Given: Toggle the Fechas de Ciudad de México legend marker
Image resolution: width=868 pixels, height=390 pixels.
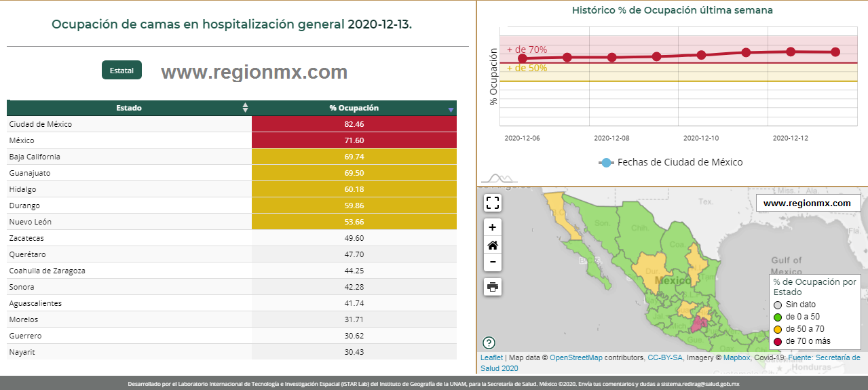Looking at the screenshot, I should [606, 163].
